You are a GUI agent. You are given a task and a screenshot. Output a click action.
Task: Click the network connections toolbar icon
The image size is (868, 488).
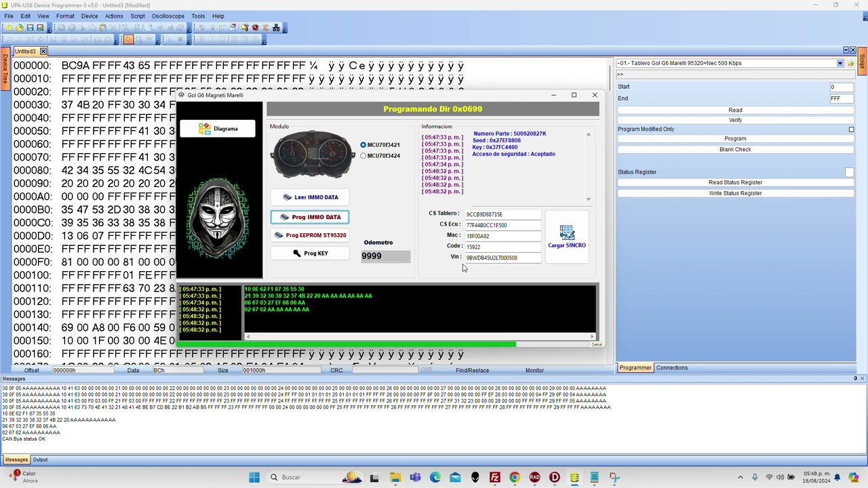(276, 28)
